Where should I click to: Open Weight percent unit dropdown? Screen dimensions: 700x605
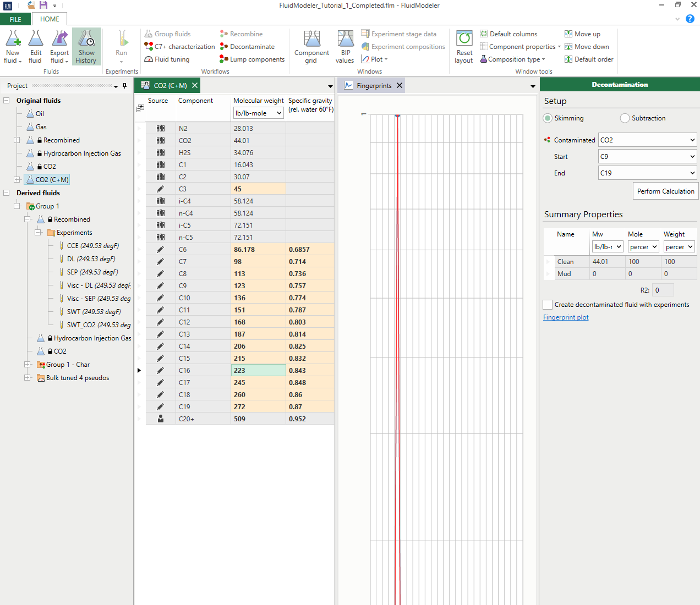click(679, 247)
